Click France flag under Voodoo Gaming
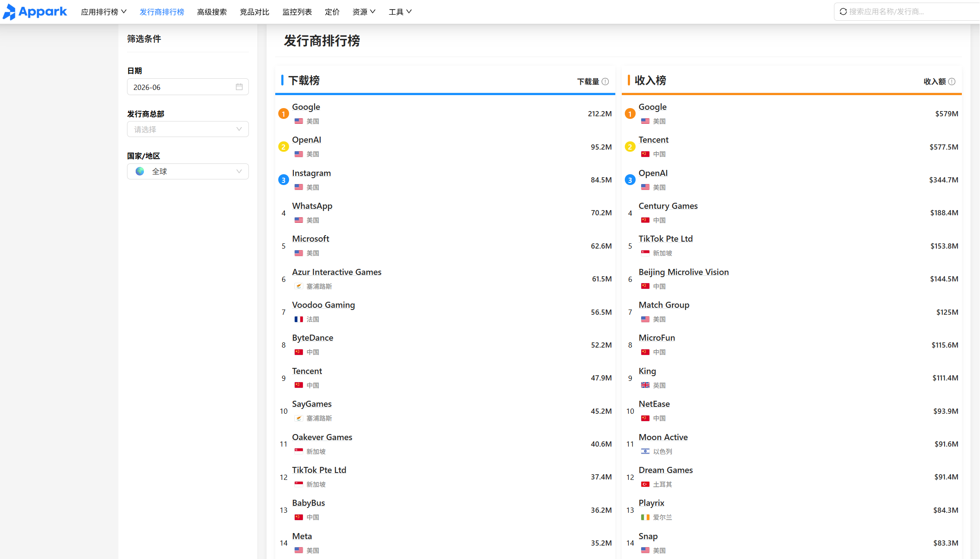This screenshot has height=559, width=980. pyautogui.click(x=299, y=319)
